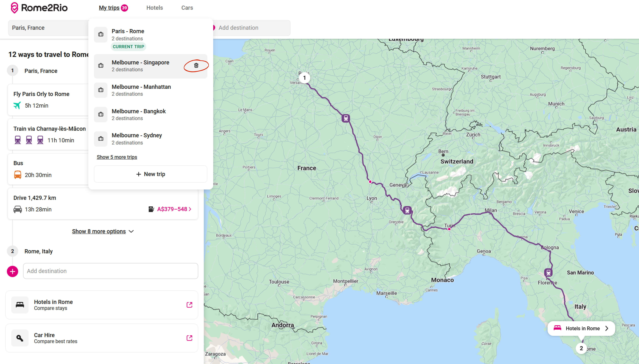Open Hotels in Rome map overlay button
This screenshot has width=639, height=364.
coord(581,329)
